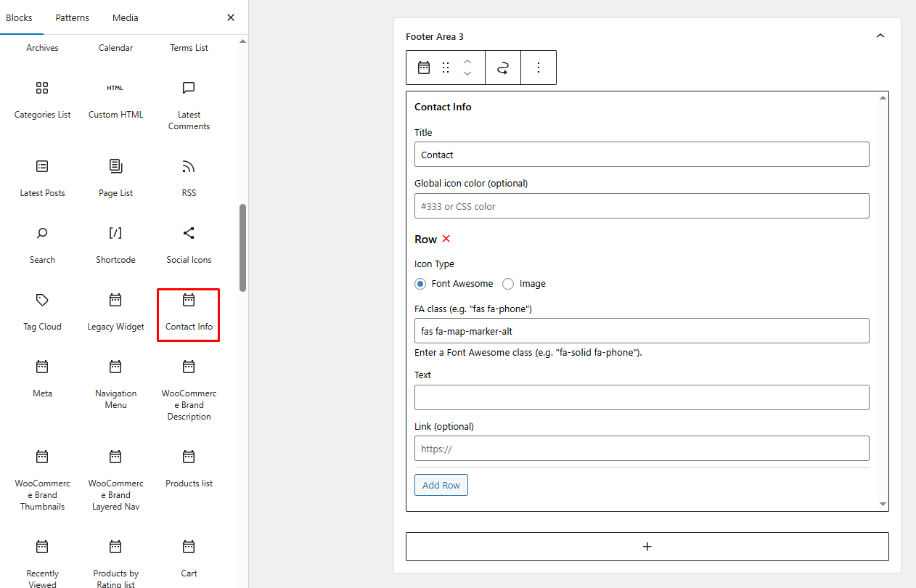The width and height of the screenshot is (916, 588).
Task: Insert the Custom HTML block
Action: point(115,99)
